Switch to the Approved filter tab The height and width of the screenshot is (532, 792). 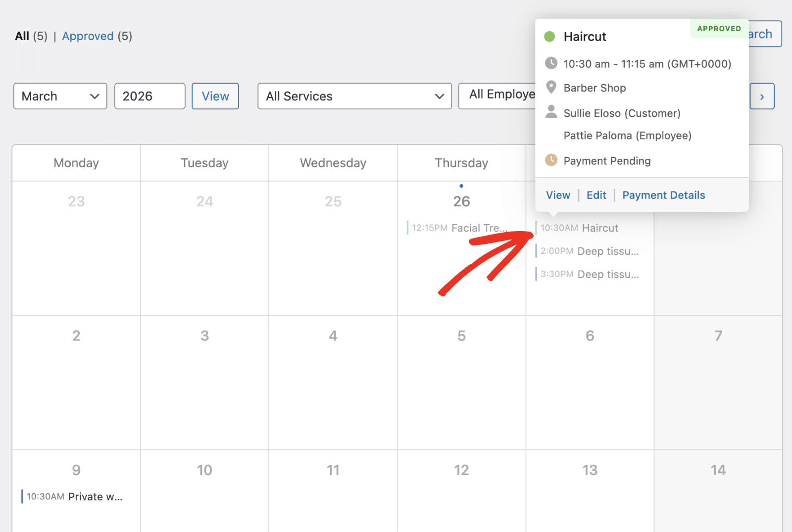(88, 36)
